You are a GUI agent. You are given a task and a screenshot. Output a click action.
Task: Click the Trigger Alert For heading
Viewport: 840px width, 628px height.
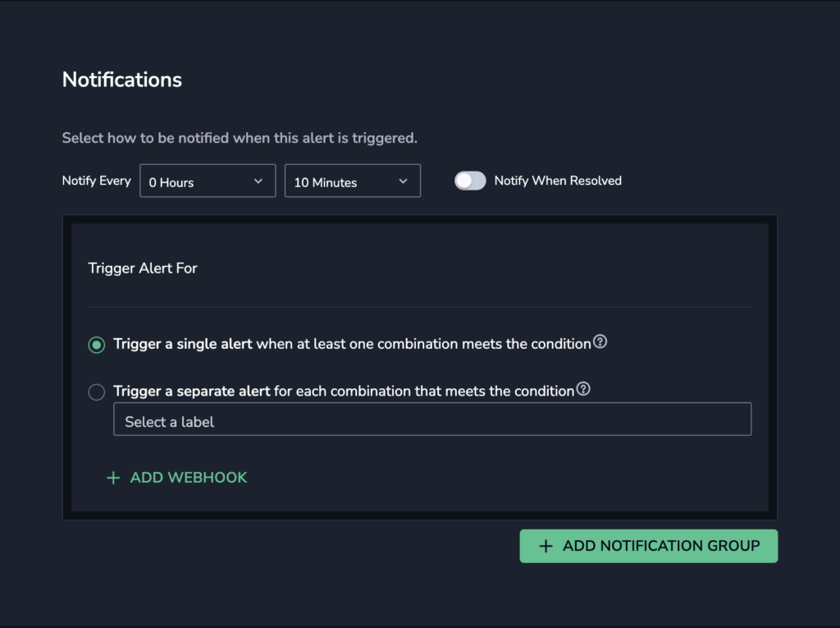[143, 268]
